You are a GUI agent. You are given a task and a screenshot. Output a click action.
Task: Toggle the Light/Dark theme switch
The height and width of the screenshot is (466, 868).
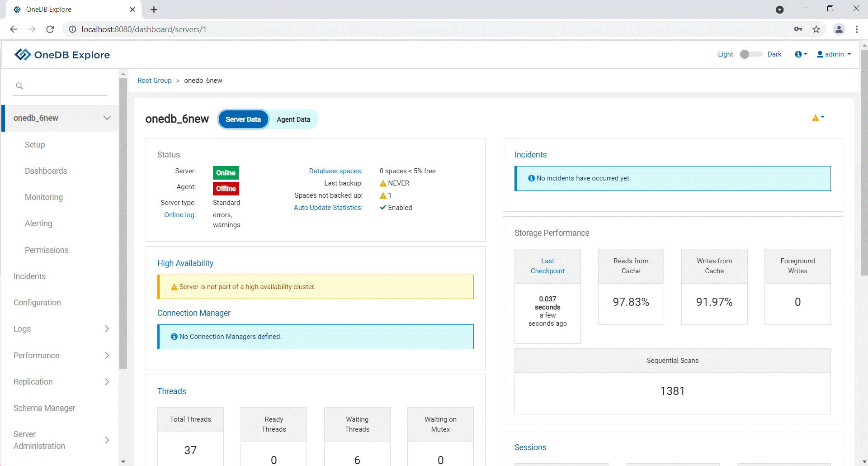(x=751, y=54)
